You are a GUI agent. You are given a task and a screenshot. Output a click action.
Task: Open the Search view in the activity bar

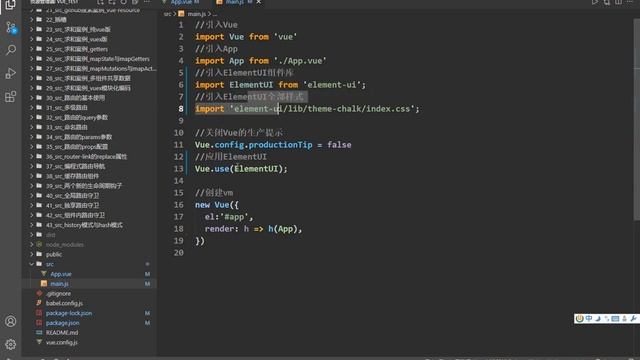11,50
